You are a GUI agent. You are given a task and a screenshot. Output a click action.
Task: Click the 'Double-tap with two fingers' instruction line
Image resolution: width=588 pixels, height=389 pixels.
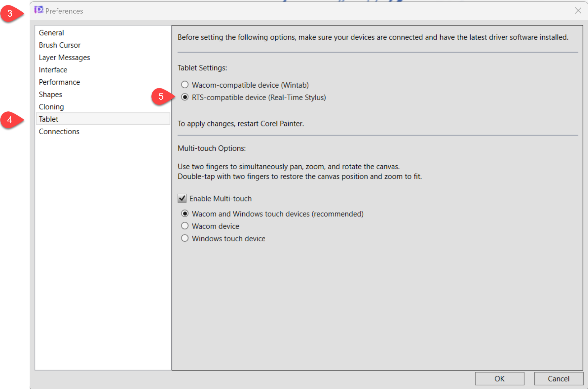299,176
